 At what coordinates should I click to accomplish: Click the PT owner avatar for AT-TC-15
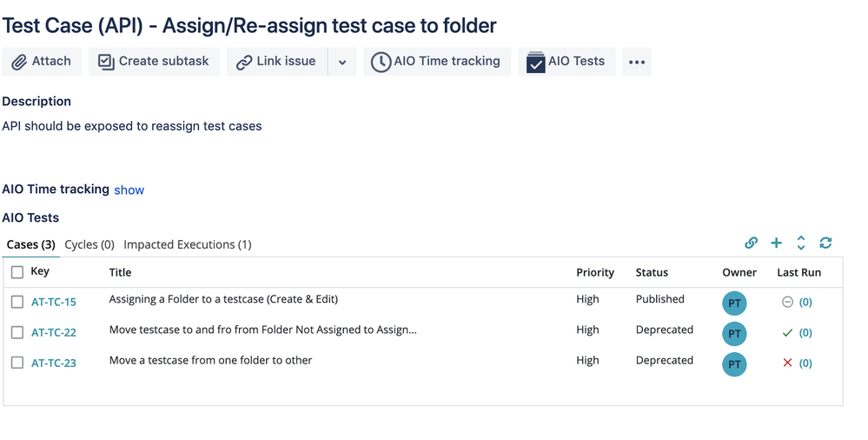pos(734,303)
